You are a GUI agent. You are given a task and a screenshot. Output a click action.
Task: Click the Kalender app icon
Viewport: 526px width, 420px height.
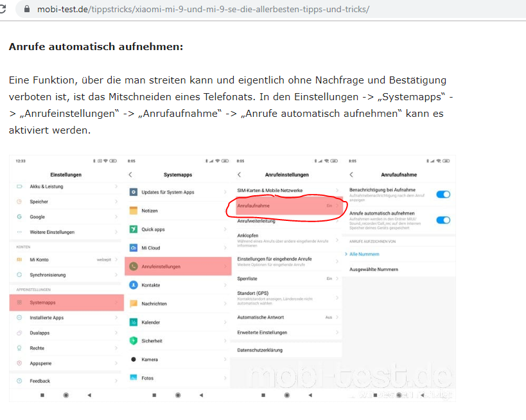134,322
